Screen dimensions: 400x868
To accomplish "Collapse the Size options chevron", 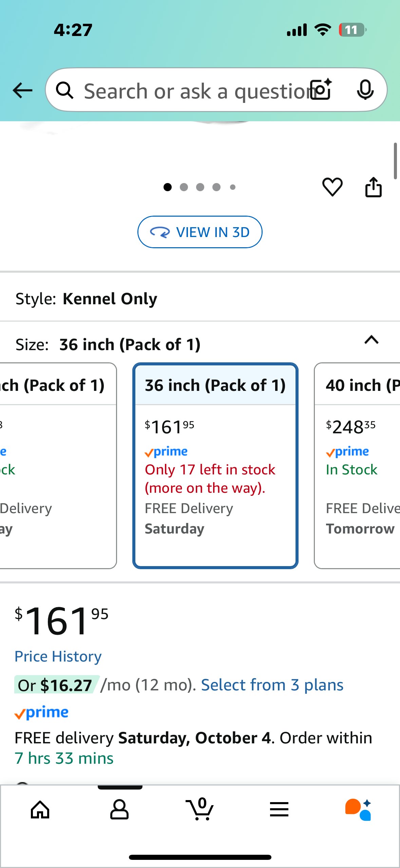I will click(x=371, y=340).
